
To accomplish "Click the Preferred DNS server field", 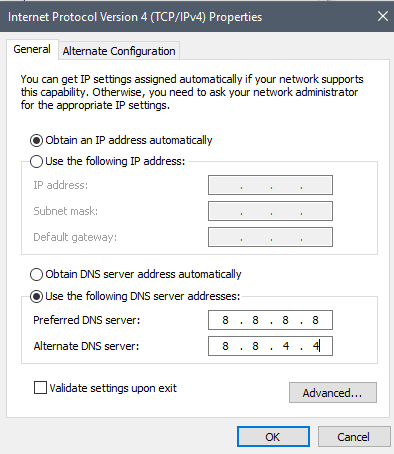I will (x=270, y=320).
